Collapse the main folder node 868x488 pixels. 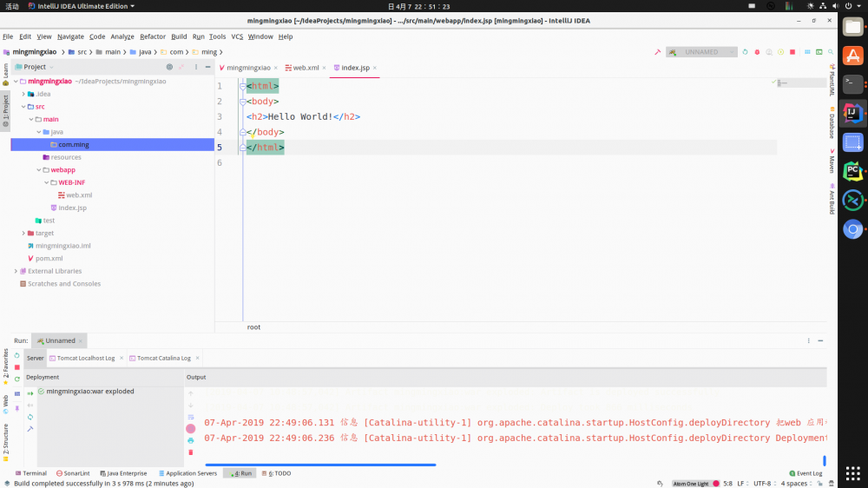pos(31,119)
